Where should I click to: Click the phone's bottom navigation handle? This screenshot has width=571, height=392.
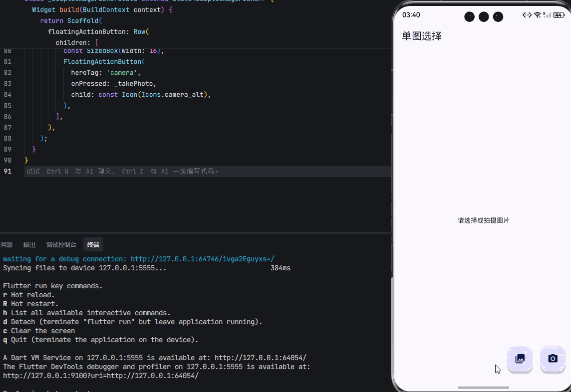point(483,388)
